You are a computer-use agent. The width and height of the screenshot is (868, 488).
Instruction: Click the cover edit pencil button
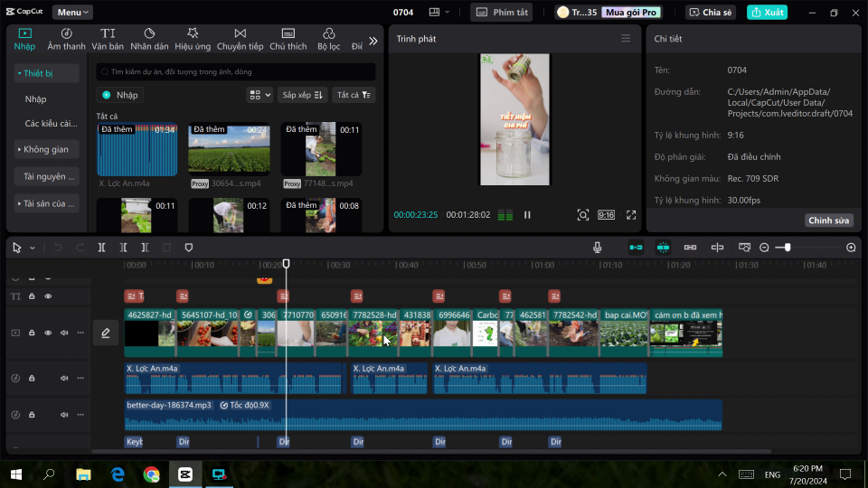click(x=105, y=333)
